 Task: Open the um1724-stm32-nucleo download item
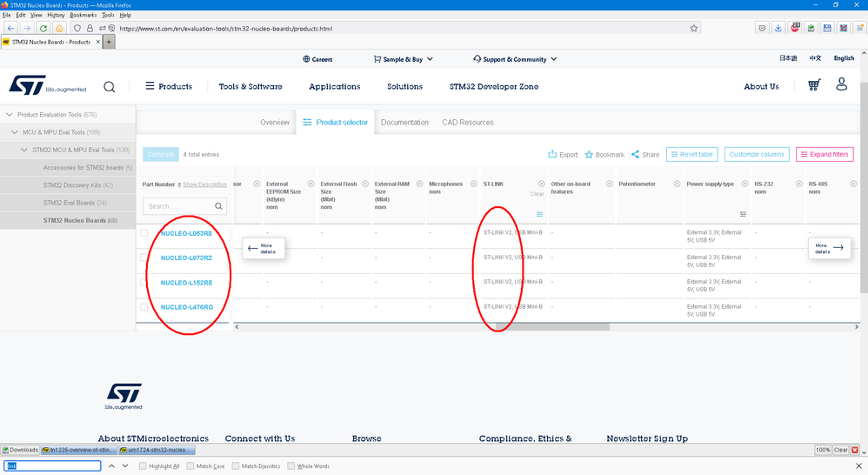click(x=157, y=450)
